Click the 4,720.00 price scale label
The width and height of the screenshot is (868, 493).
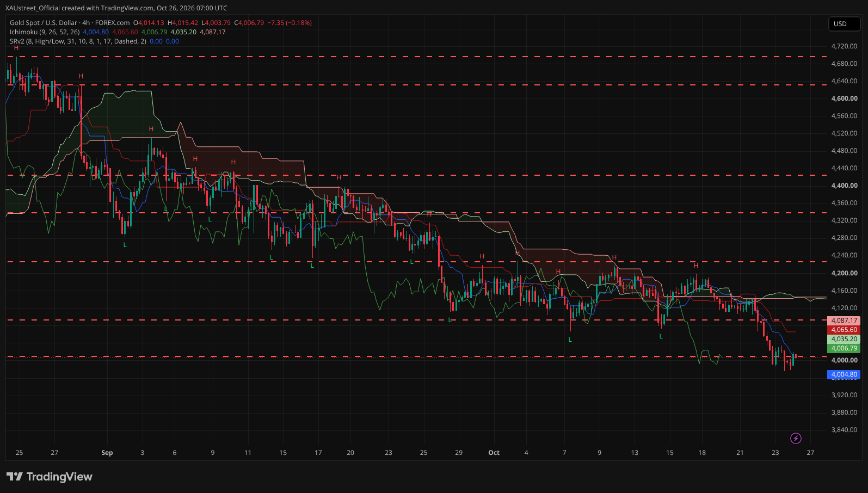tap(844, 46)
